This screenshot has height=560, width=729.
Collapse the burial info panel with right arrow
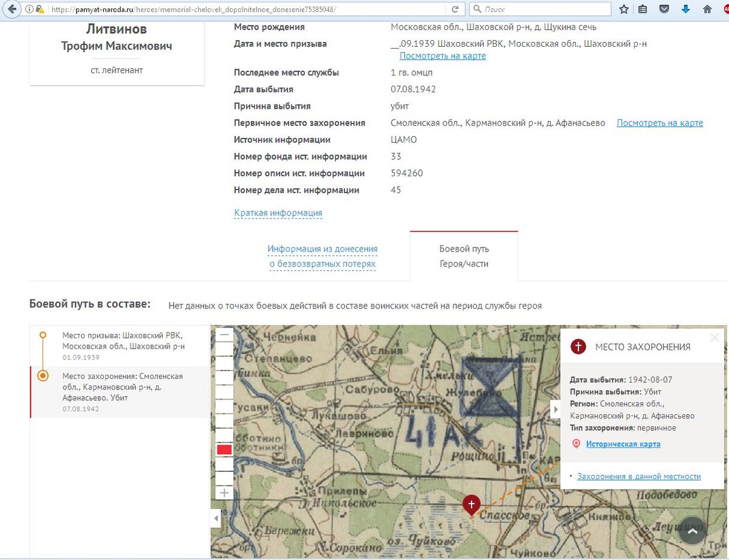tap(555, 409)
